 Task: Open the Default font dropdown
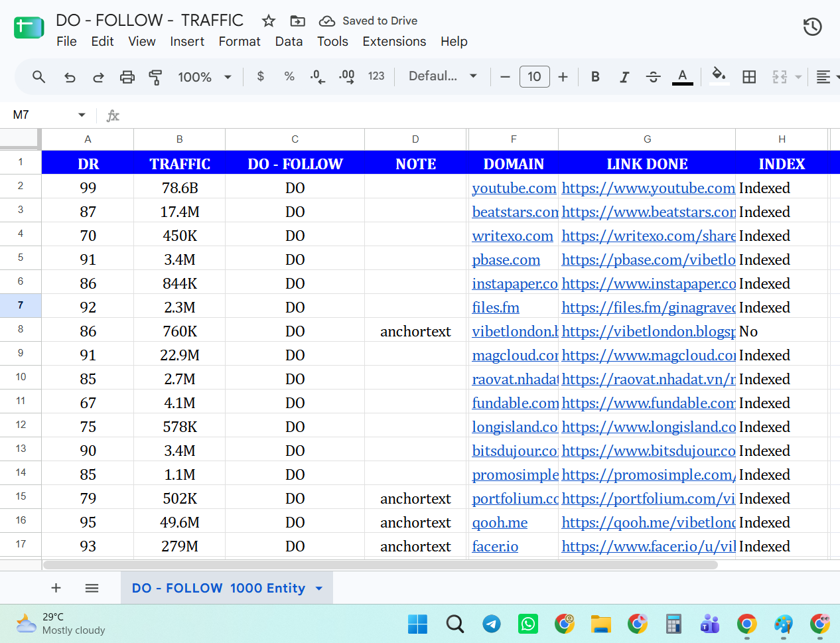pos(443,76)
